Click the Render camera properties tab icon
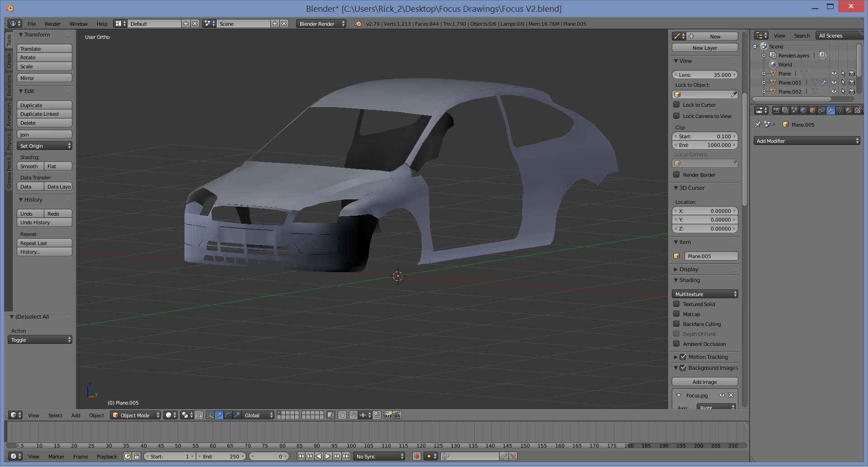868x467 pixels. tap(776, 110)
